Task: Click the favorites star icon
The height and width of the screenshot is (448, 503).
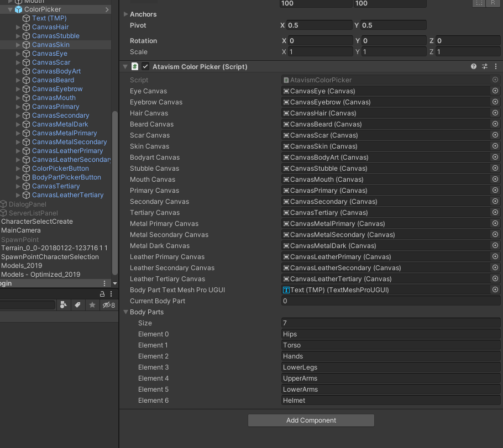Action: [x=92, y=305]
